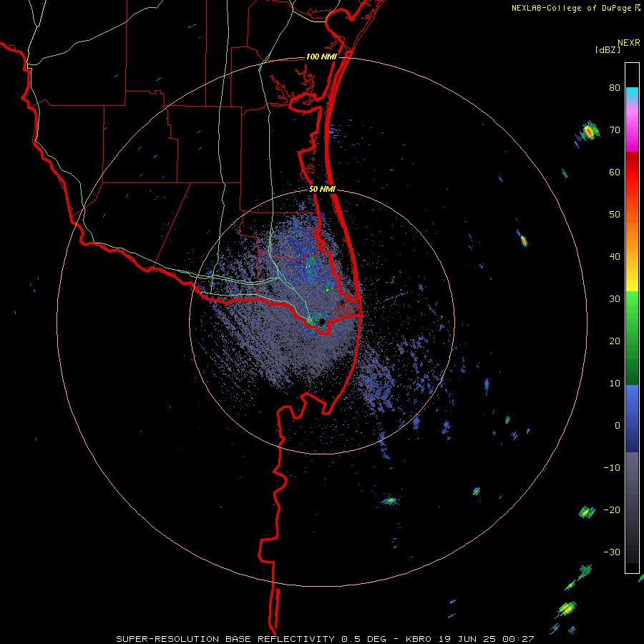Click the 100 NMI range ring label
644x644 pixels.
tap(321, 57)
